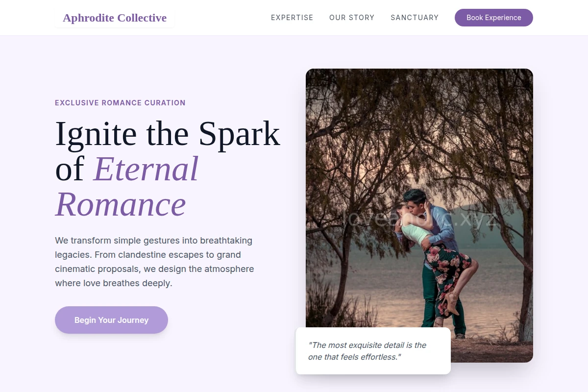Click the white quote card
588x392 pixels.
point(373,351)
